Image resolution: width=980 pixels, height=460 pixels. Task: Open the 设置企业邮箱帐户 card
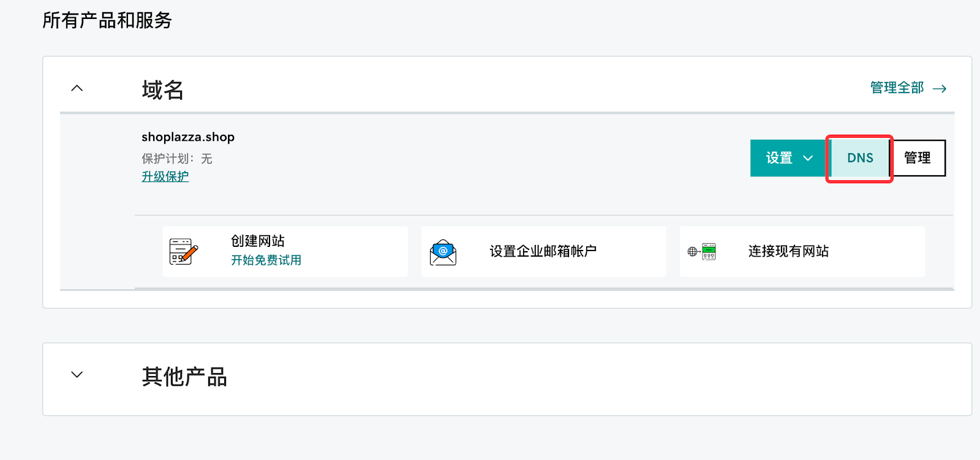tap(544, 251)
